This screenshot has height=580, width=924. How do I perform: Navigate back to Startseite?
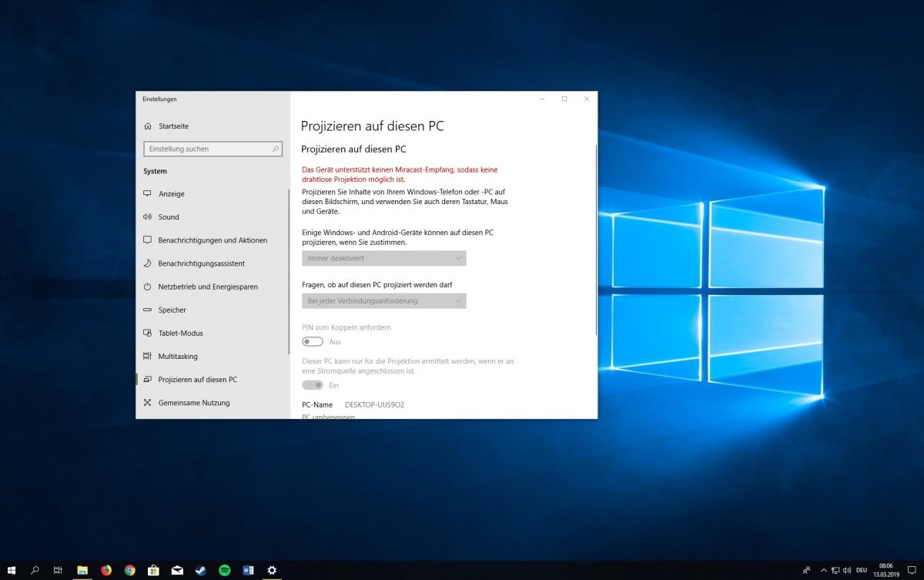point(171,126)
